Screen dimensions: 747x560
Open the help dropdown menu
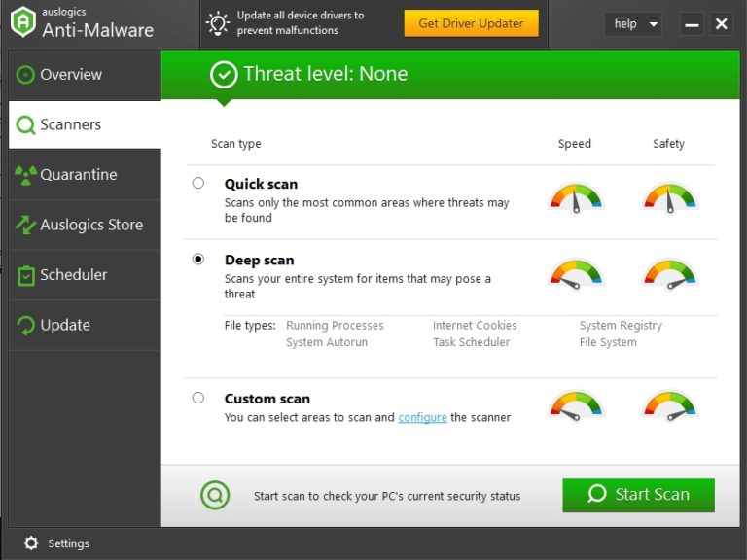click(632, 23)
